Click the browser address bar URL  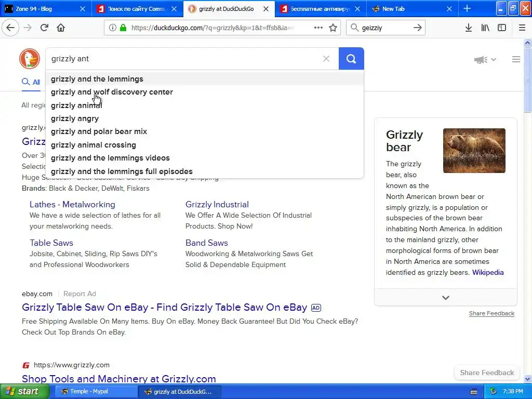[x=212, y=28]
